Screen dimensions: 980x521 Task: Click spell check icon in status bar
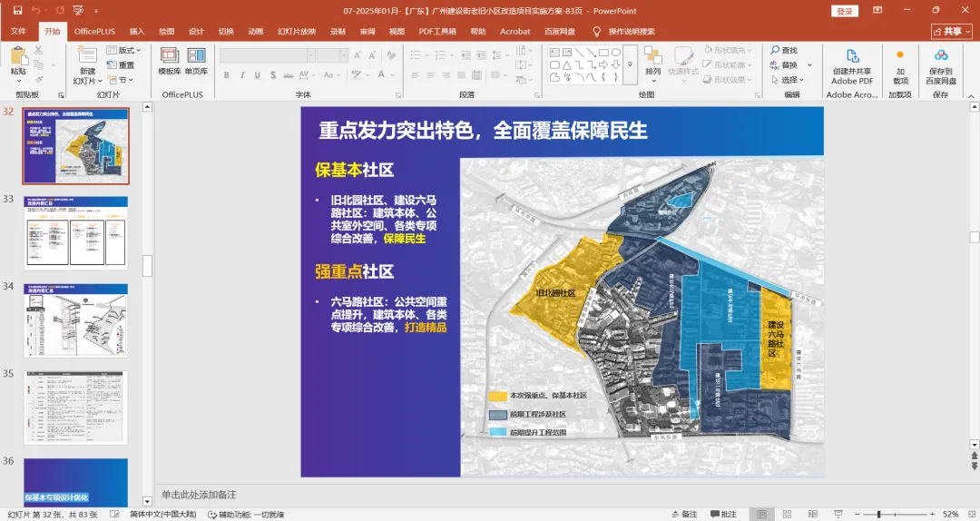pos(115,514)
